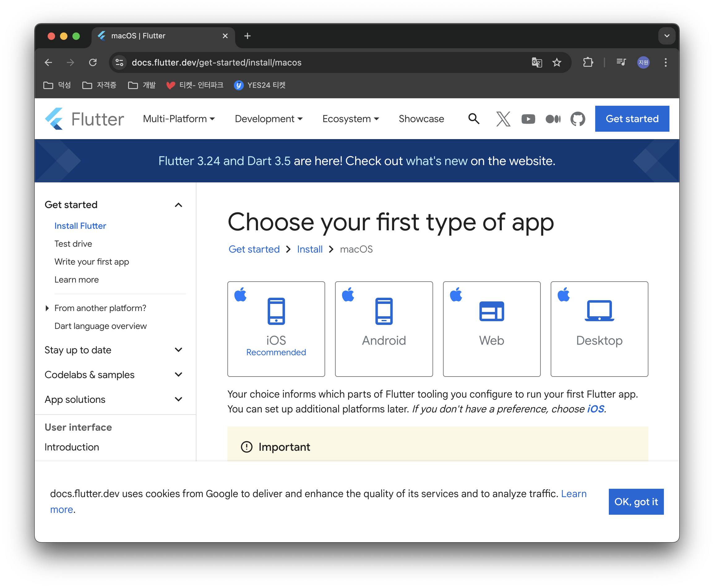Collapse the Get started sidebar section
Viewport: 714px width, 588px height.
[x=178, y=205]
